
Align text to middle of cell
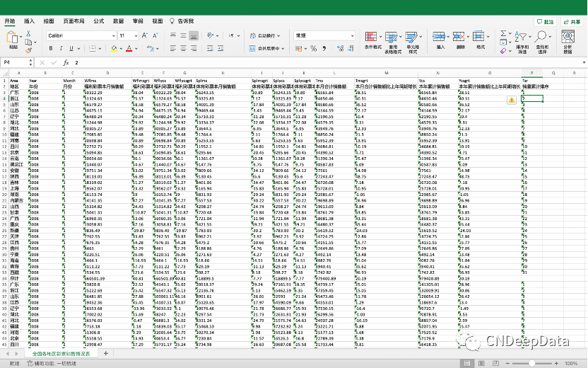(x=183, y=35)
